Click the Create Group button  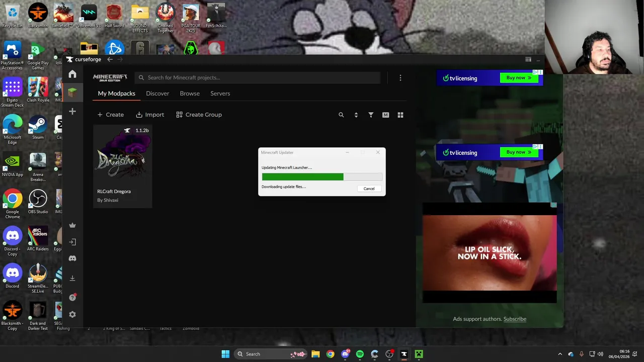(199, 115)
